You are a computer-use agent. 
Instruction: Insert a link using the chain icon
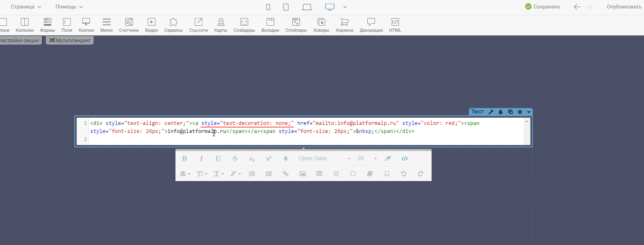pyautogui.click(x=285, y=174)
